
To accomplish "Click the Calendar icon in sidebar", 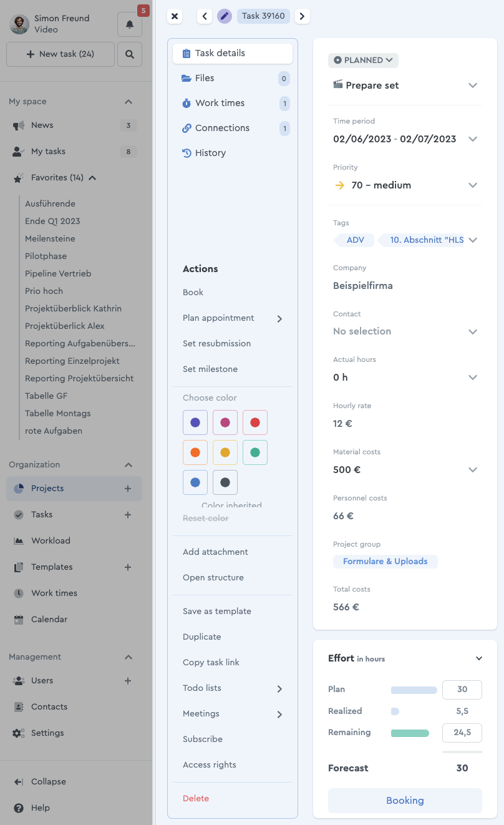I will [19, 620].
